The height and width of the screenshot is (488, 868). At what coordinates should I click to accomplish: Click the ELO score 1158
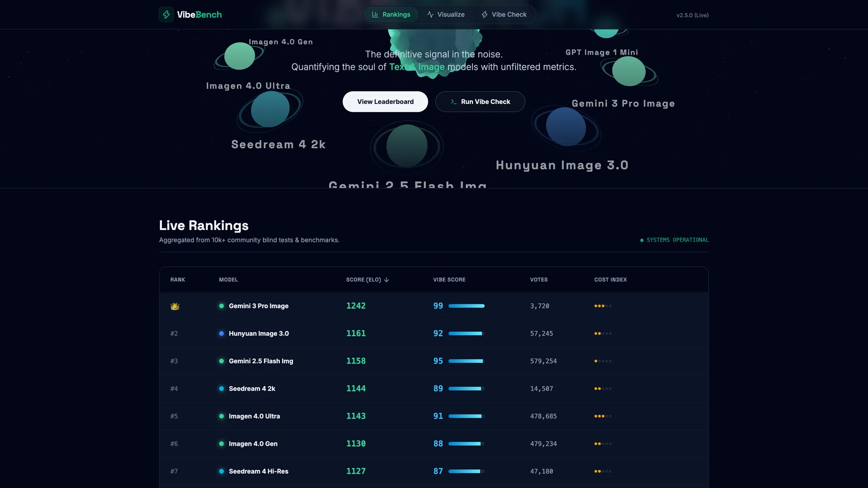click(356, 361)
